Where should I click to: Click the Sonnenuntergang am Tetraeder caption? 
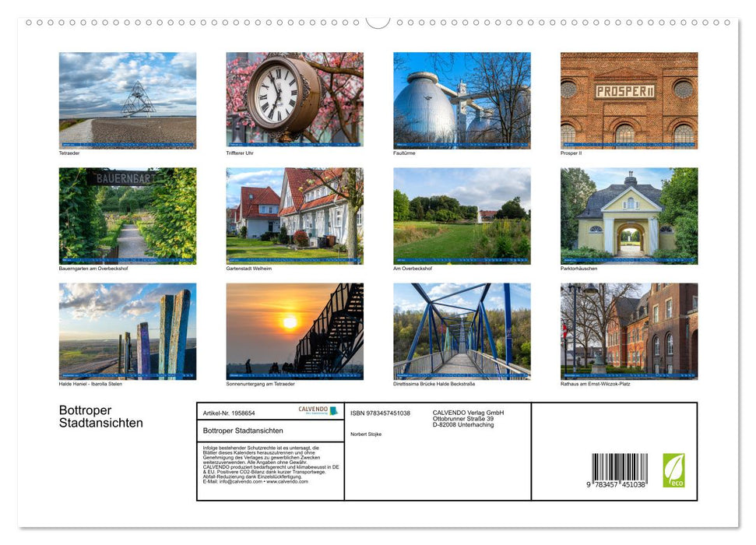pyautogui.click(x=263, y=384)
